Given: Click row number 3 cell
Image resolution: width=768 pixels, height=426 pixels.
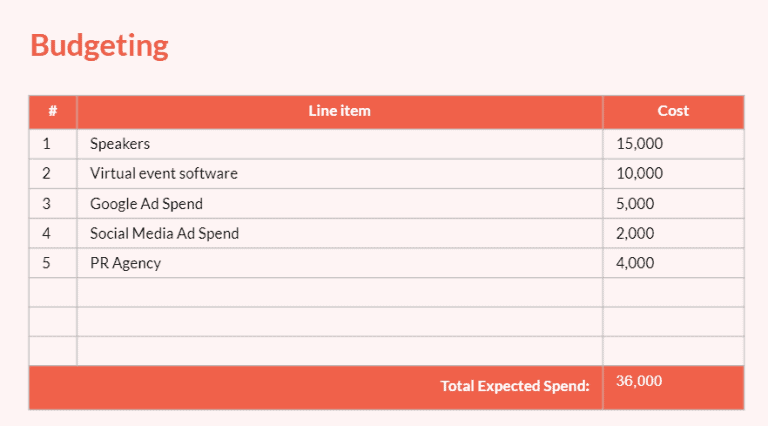Looking at the screenshot, I should tap(46, 204).
